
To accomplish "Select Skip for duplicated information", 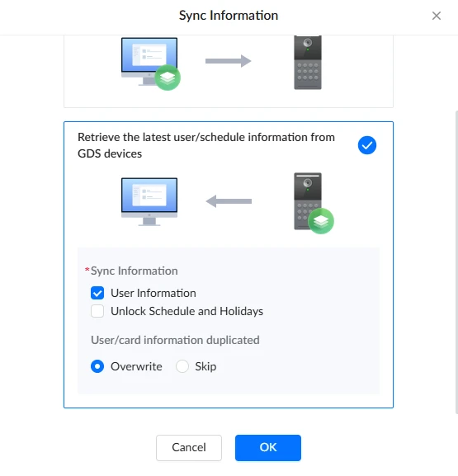I will (182, 366).
